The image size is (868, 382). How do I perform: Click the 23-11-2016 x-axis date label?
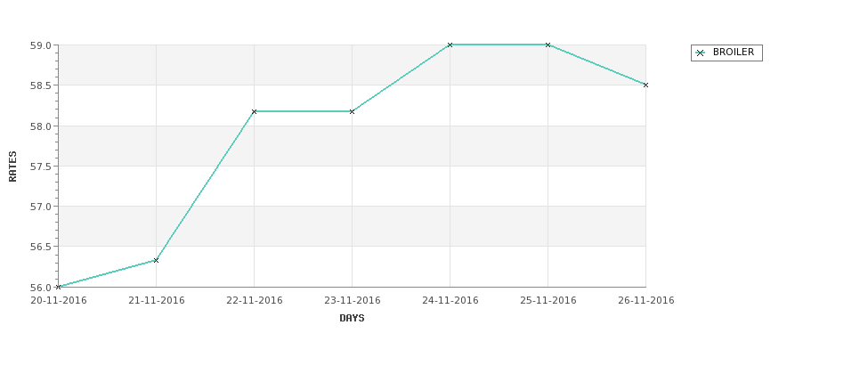point(352,301)
